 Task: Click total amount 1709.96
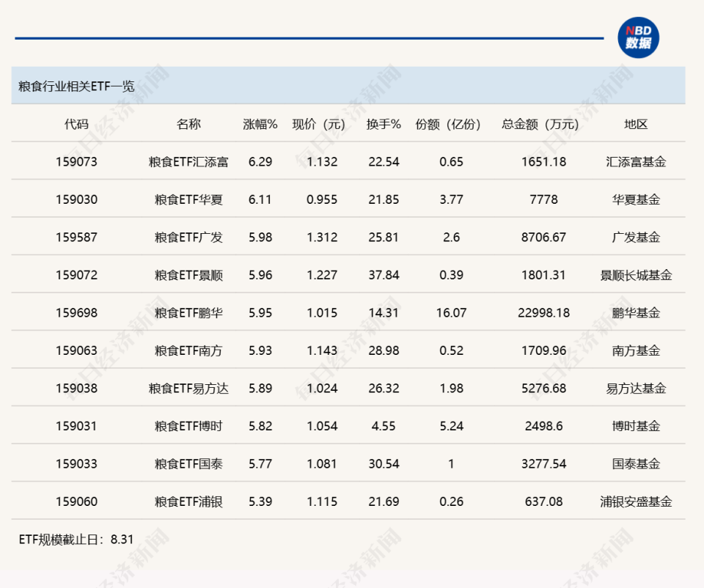point(543,350)
